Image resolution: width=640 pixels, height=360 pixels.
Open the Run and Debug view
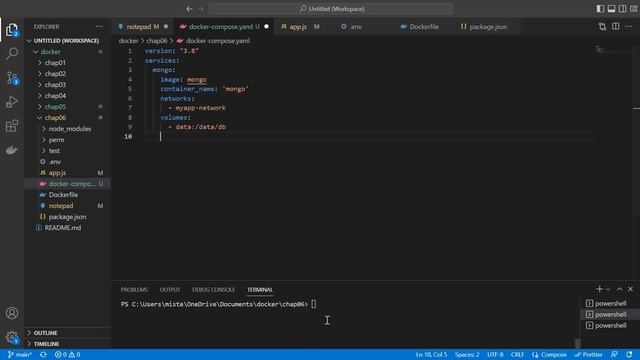12,102
